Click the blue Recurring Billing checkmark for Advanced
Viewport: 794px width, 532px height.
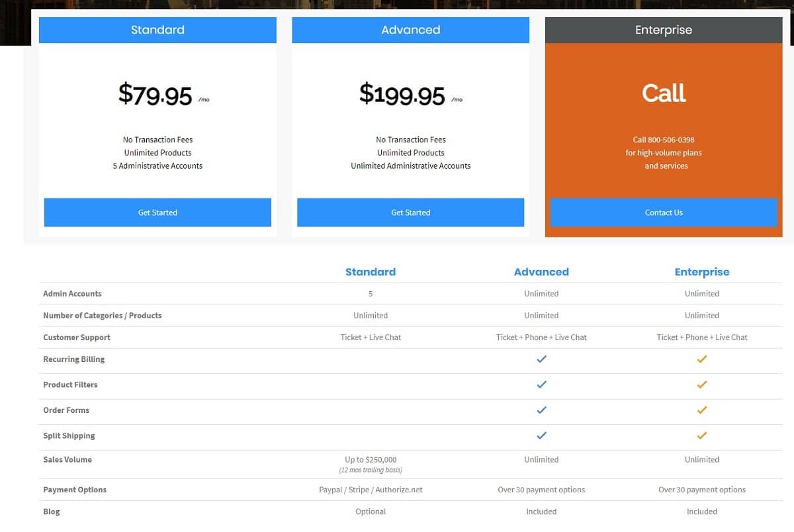541,359
